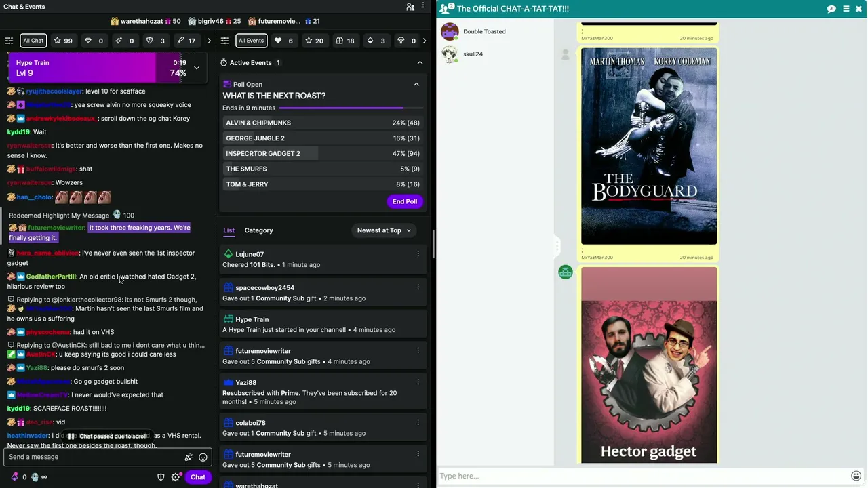This screenshot has width=868, height=488.
Task: Click the Active Events stopwatch icon
Action: [224, 63]
